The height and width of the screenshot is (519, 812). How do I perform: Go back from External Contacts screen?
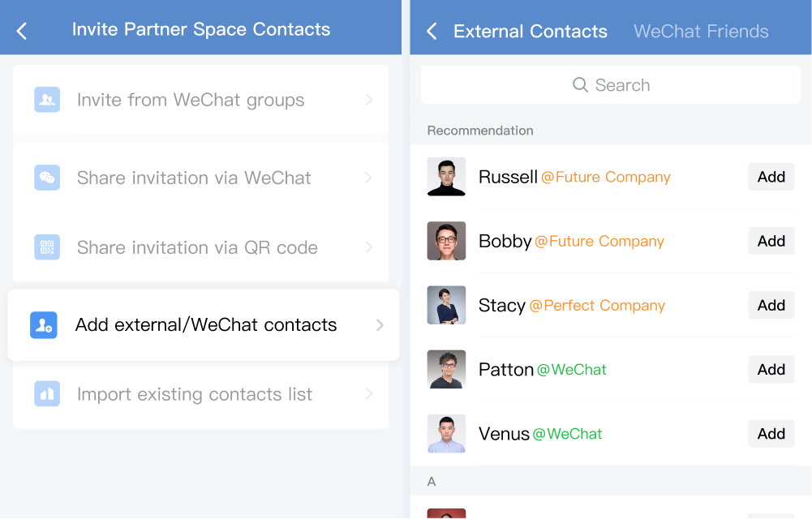click(432, 31)
